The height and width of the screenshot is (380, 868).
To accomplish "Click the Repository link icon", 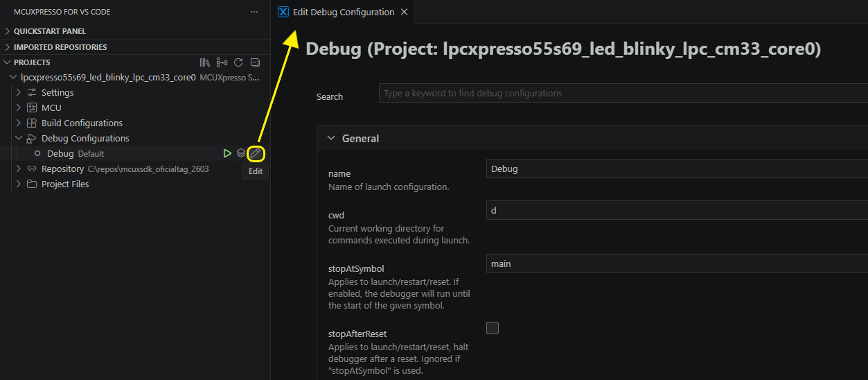I will pos(32,169).
